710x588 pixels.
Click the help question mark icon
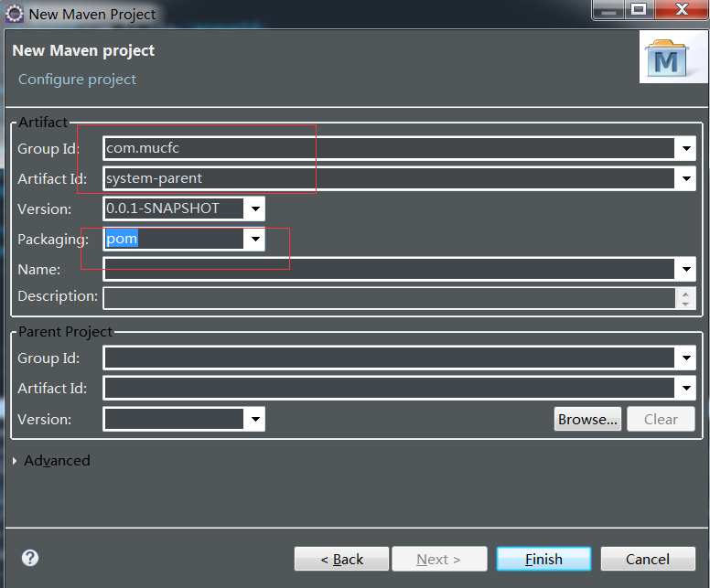pyautogui.click(x=30, y=558)
